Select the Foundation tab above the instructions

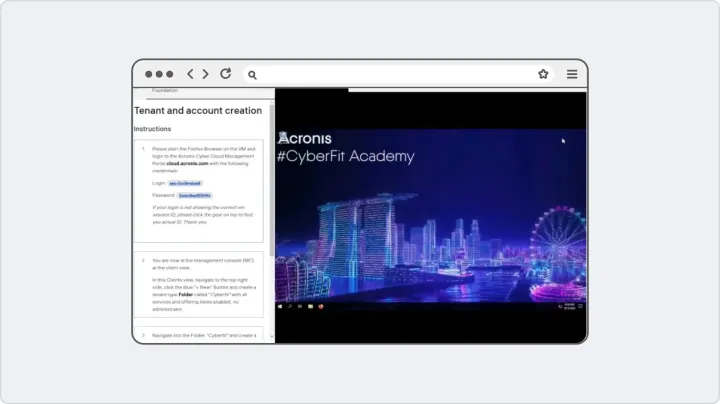[165, 91]
